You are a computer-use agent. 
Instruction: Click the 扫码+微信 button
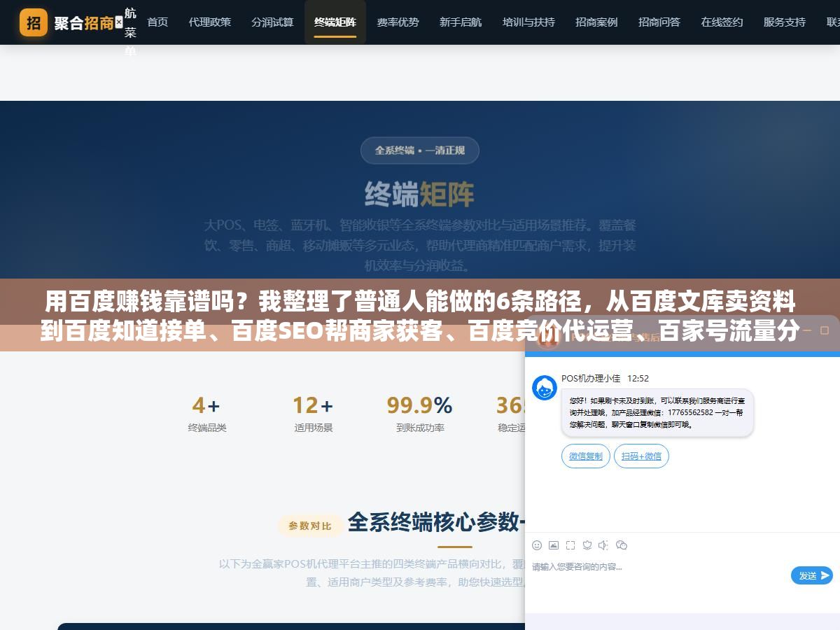pos(641,456)
